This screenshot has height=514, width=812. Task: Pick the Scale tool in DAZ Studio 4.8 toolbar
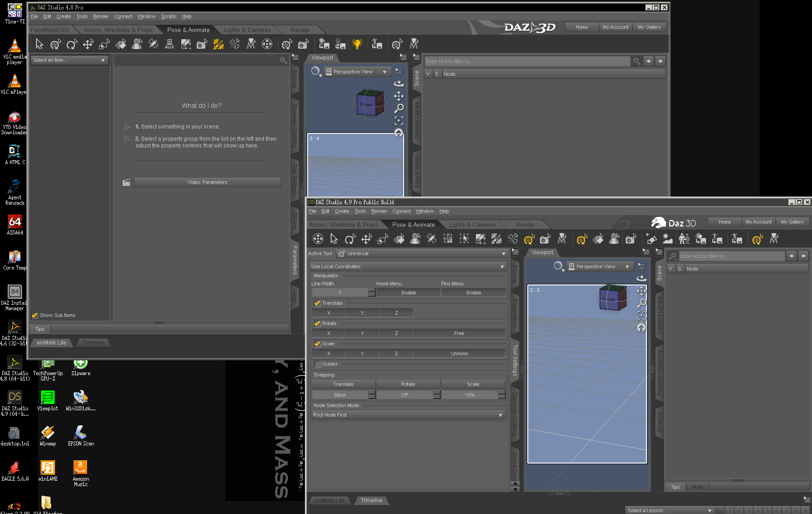(x=104, y=44)
